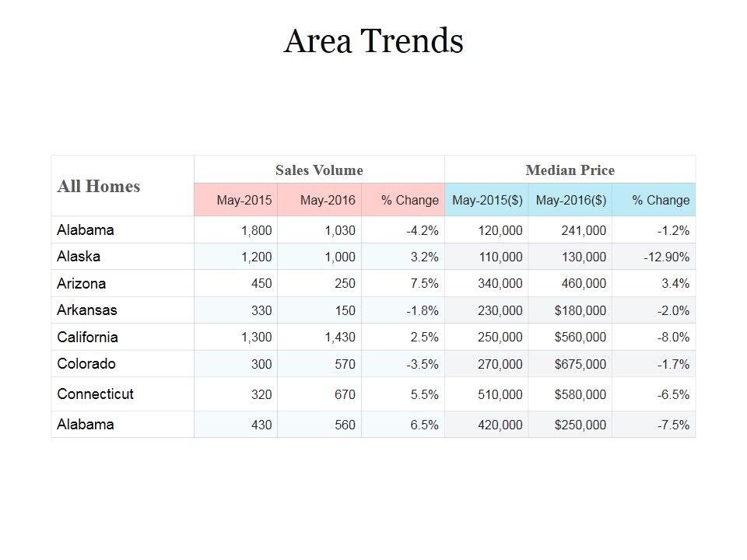Select the May-2015 sales volume column header
Screen dimensions: 747x560
coord(236,200)
